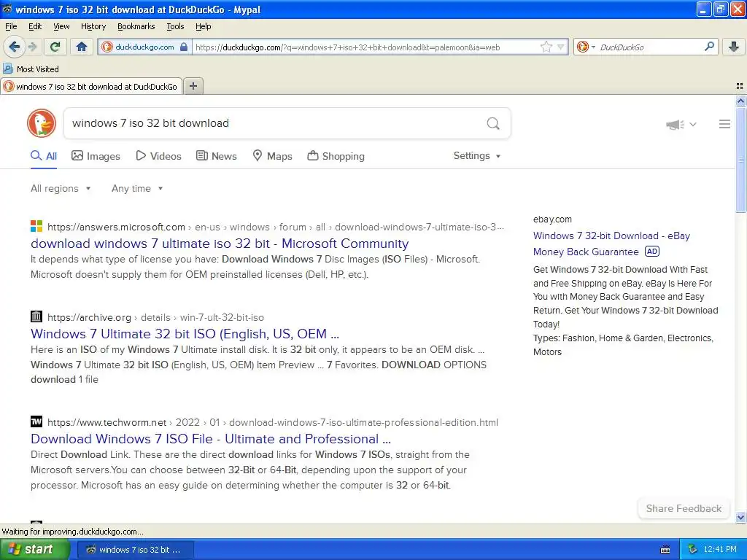This screenshot has height=560, width=747.
Task: Select the browser tab 'windows 7 iso 32 bit download'
Action: pos(91,87)
